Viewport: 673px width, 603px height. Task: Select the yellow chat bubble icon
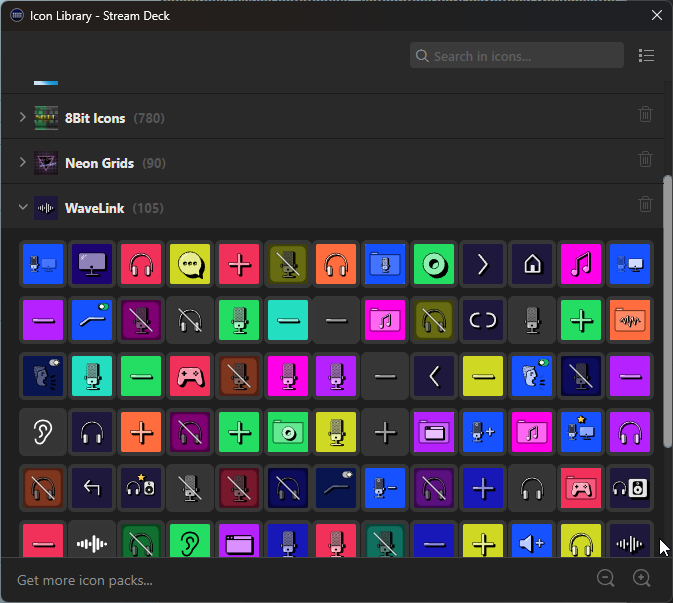pos(190,264)
